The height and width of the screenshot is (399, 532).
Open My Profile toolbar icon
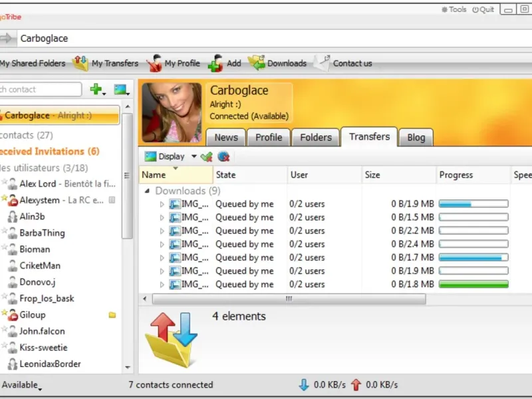[x=154, y=63]
